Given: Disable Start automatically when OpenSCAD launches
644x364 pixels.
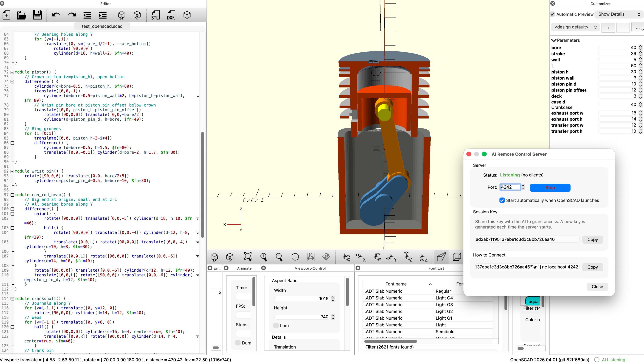Looking at the screenshot, I should (x=502, y=200).
